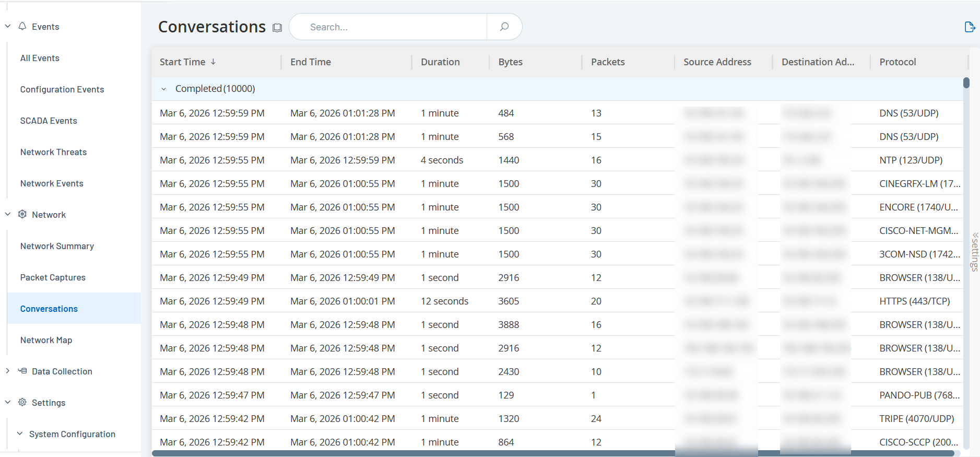Open the documentation book icon beside Conversations
980x457 pixels.
pyautogui.click(x=277, y=28)
